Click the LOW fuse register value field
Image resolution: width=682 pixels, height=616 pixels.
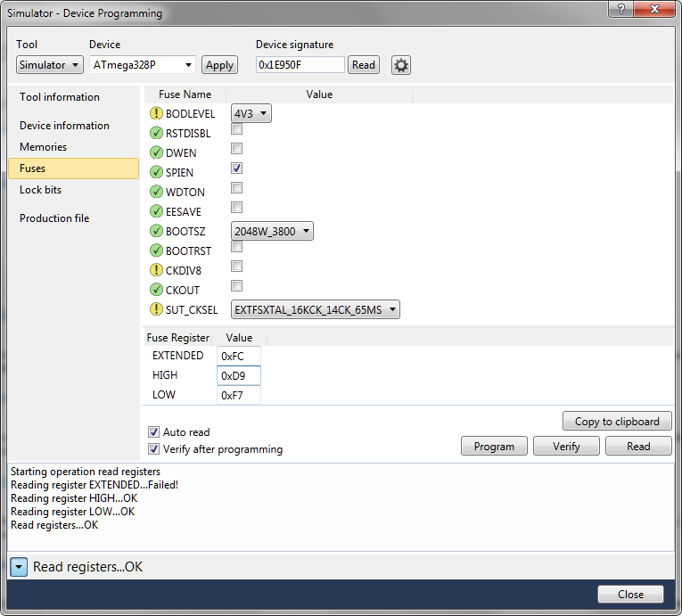[x=239, y=395]
